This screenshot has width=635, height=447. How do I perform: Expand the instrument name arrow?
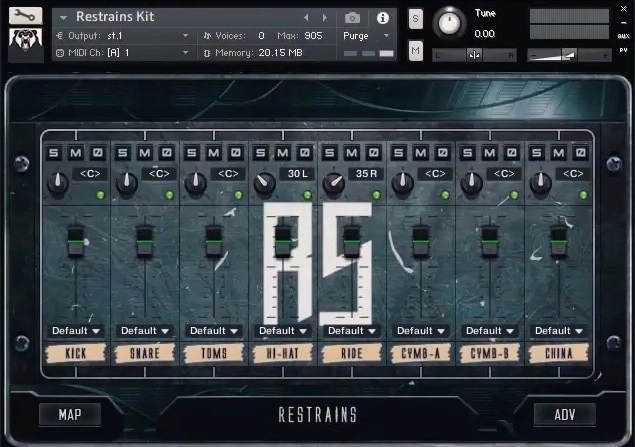(x=63, y=17)
